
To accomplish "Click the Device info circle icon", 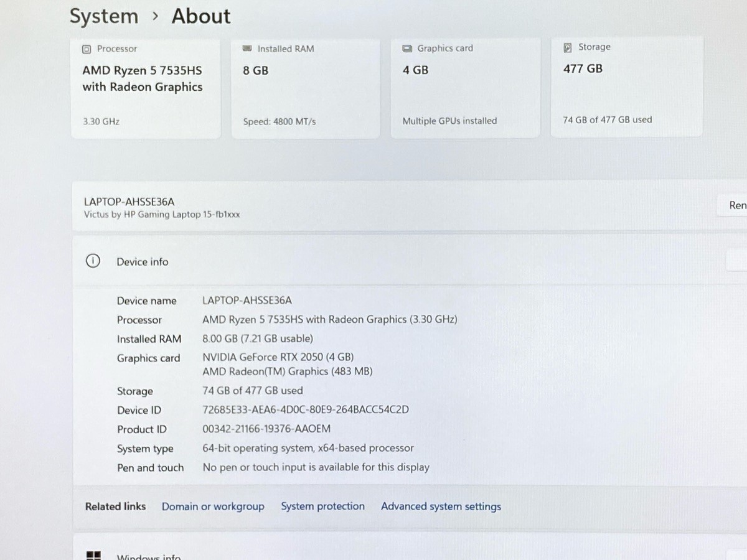I will 92,261.
